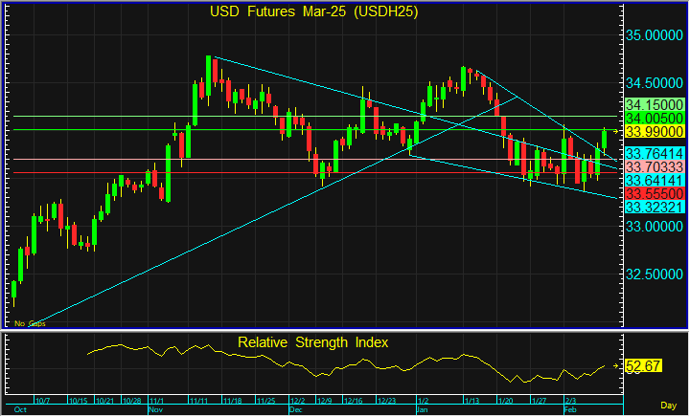Click the Nov month label
This screenshot has width=690, height=417.
(155, 410)
